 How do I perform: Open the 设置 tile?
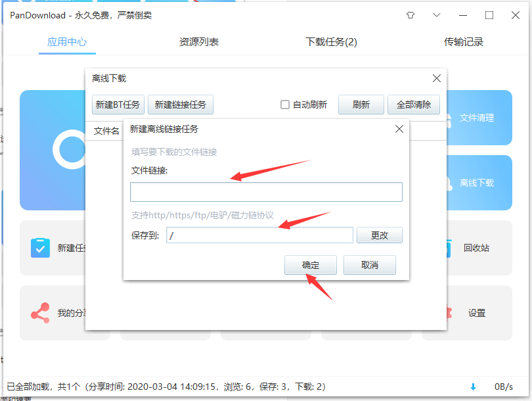[479, 313]
